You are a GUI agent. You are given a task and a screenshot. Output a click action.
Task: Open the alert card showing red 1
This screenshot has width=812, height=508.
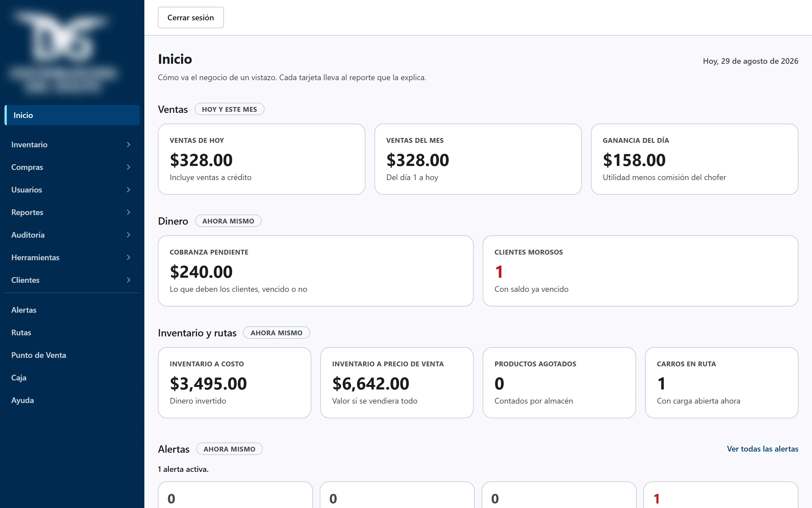click(721, 495)
